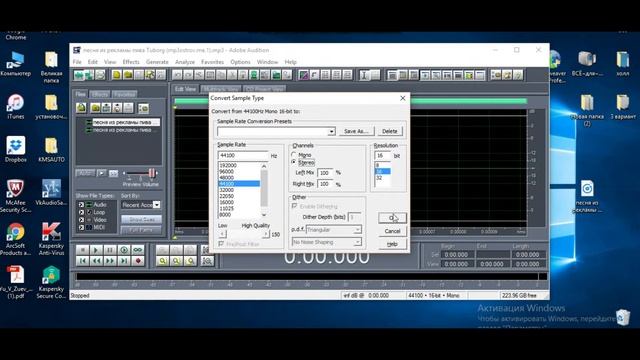The height and width of the screenshot is (360, 640).
Task: Open the Analyze menu
Action: [x=184, y=62]
